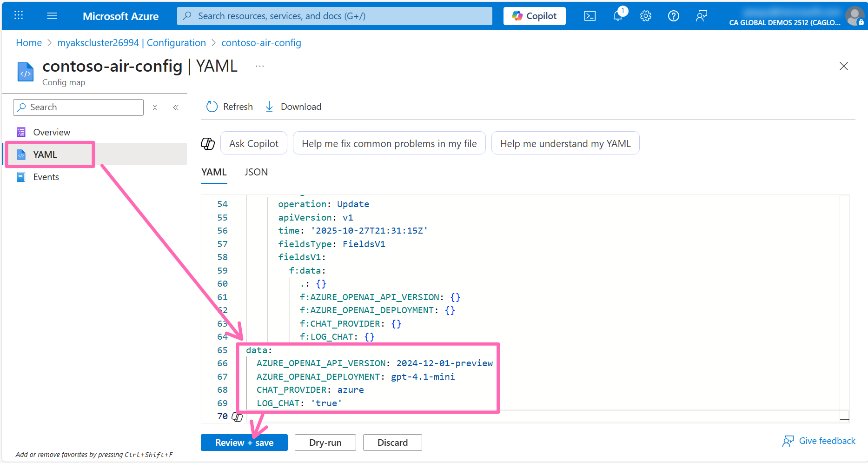
Task: Open portal settings gear
Action: pyautogui.click(x=645, y=16)
